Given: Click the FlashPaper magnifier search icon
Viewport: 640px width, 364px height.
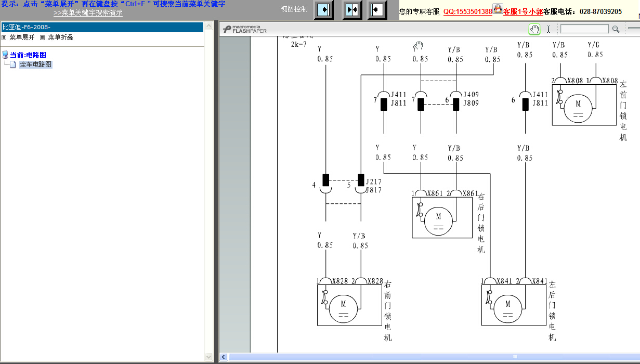Looking at the screenshot, I should point(616,29).
